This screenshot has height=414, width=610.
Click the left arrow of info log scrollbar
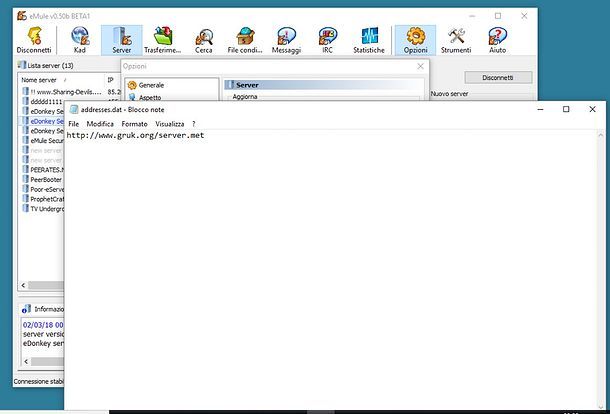point(26,361)
